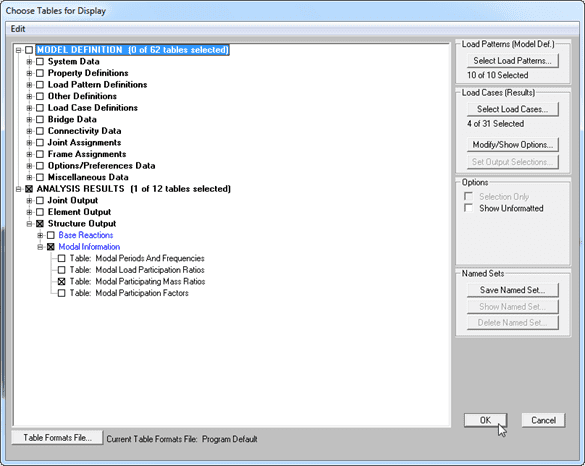Open Modify/Show Options dialog

click(513, 144)
